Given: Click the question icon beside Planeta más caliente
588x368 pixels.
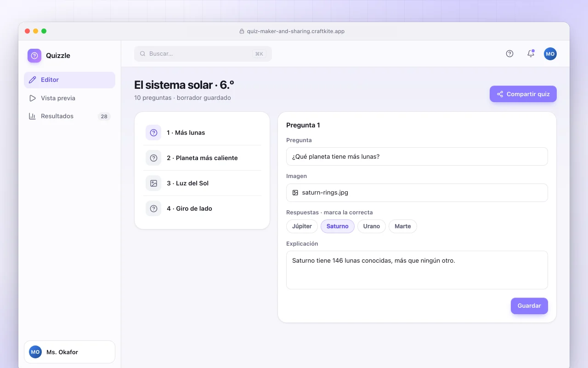Looking at the screenshot, I should coord(153,158).
